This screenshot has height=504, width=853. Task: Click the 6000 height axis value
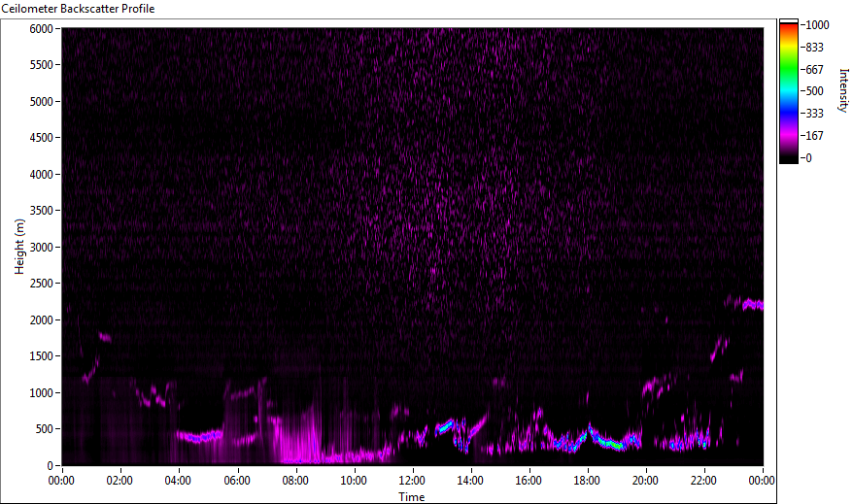point(42,28)
